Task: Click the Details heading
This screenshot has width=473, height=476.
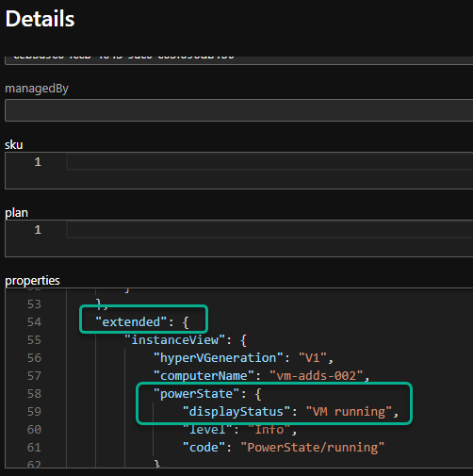Action: pyautogui.click(x=40, y=19)
